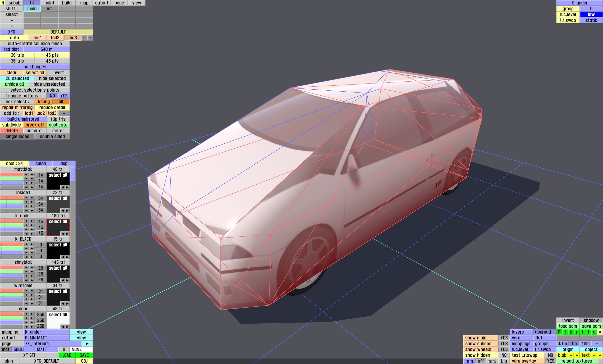Viewport: 603px width, 364px height.
Task: Click the plus button beside lod3
Action: point(90,38)
